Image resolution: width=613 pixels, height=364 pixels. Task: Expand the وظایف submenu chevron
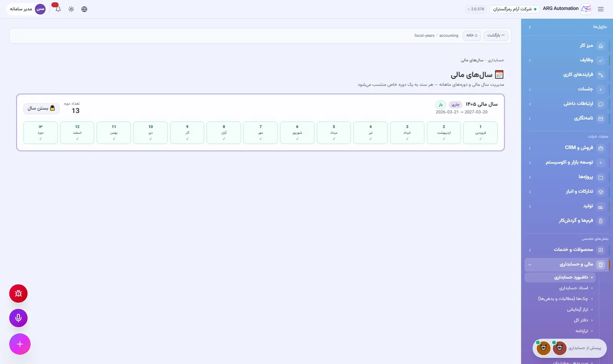click(x=530, y=61)
